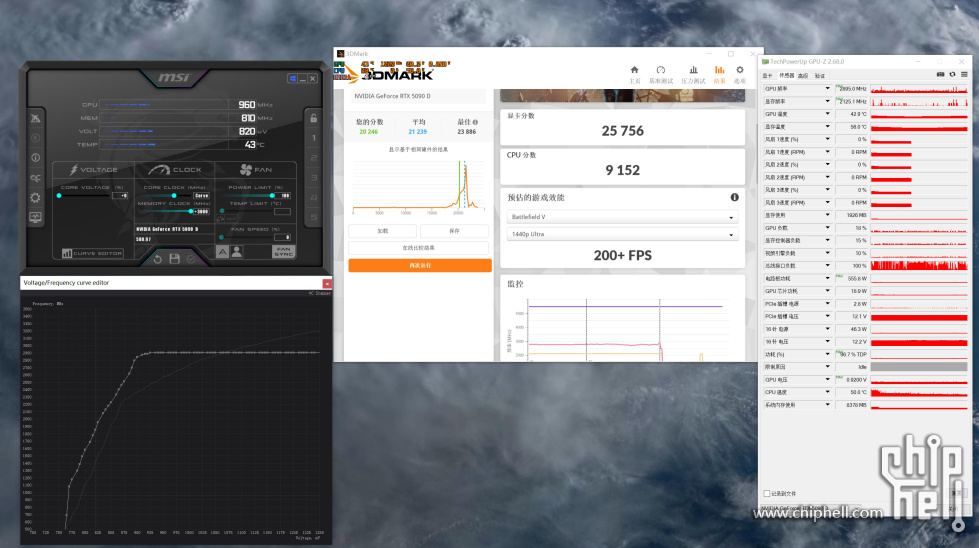Launch OC Scanner icon in Afterburner sidebar
Viewport: 979px width, 548px height.
[x=35, y=178]
